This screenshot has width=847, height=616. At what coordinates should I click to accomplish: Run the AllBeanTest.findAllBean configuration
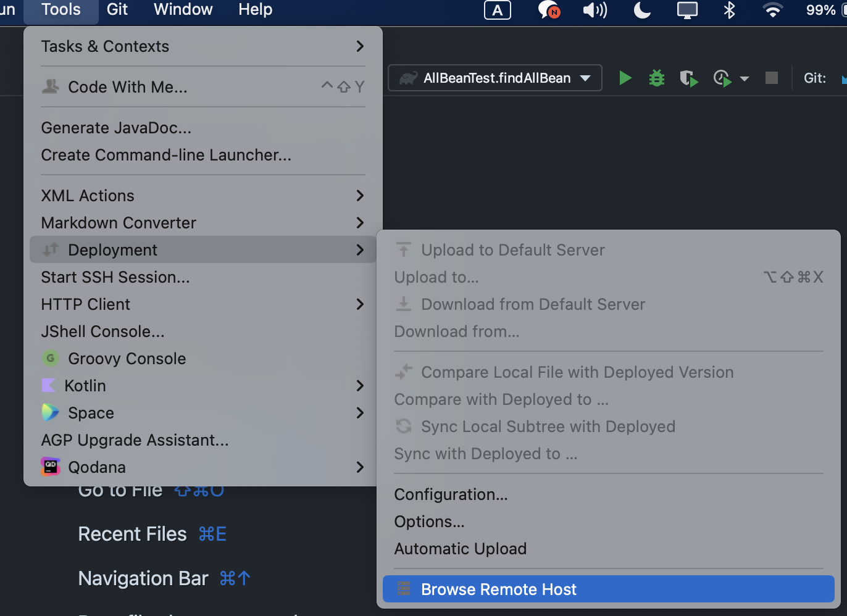point(625,78)
